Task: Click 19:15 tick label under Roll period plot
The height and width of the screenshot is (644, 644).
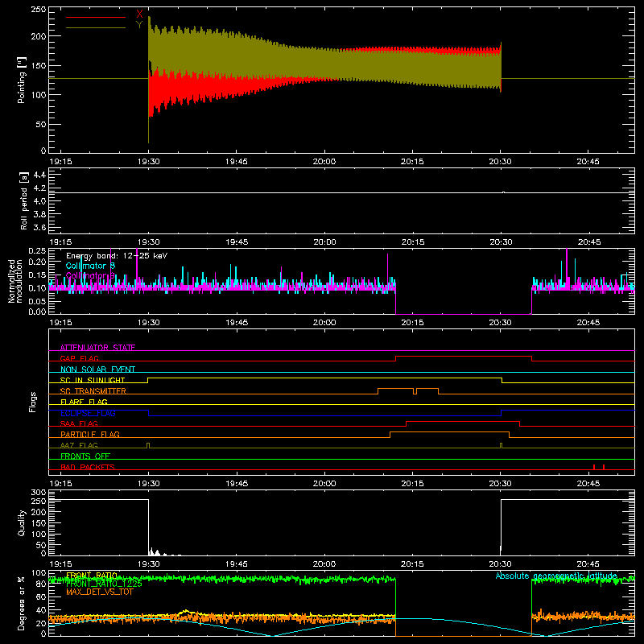Action: [60, 242]
